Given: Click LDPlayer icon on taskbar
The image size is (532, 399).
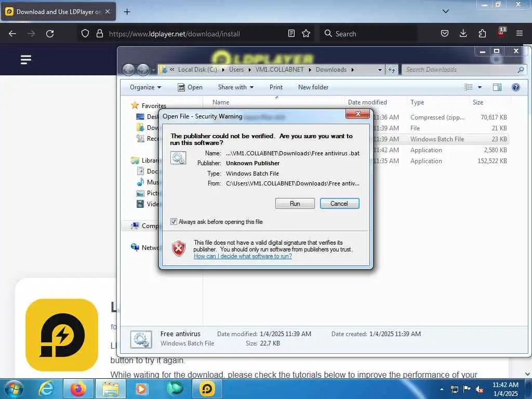Looking at the screenshot, I should pos(207,389).
